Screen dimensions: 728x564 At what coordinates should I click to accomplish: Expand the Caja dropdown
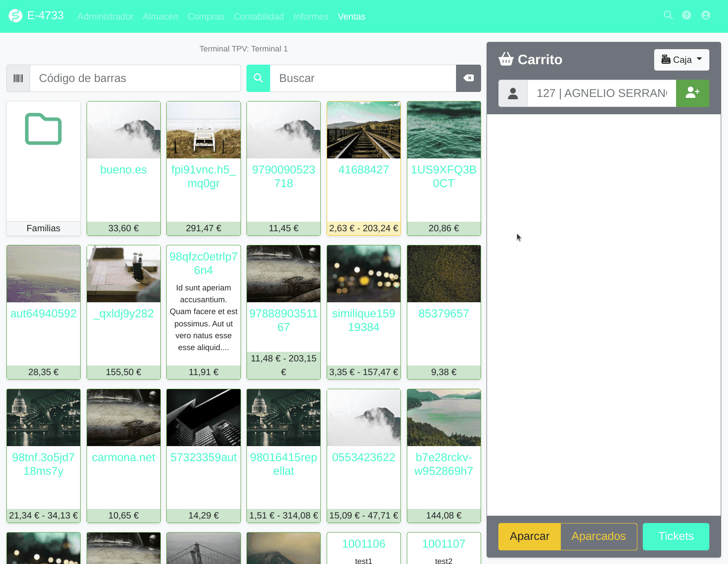click(x=682, y=60)
